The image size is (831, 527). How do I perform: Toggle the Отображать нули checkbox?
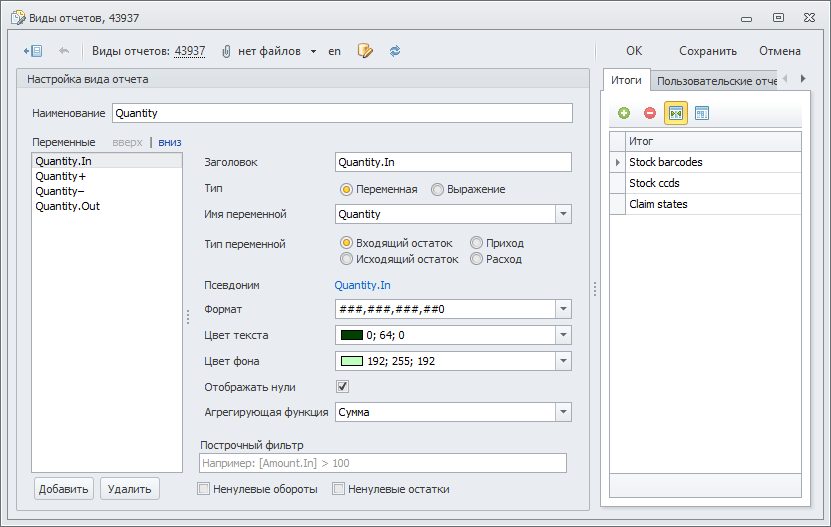[342, 387]
